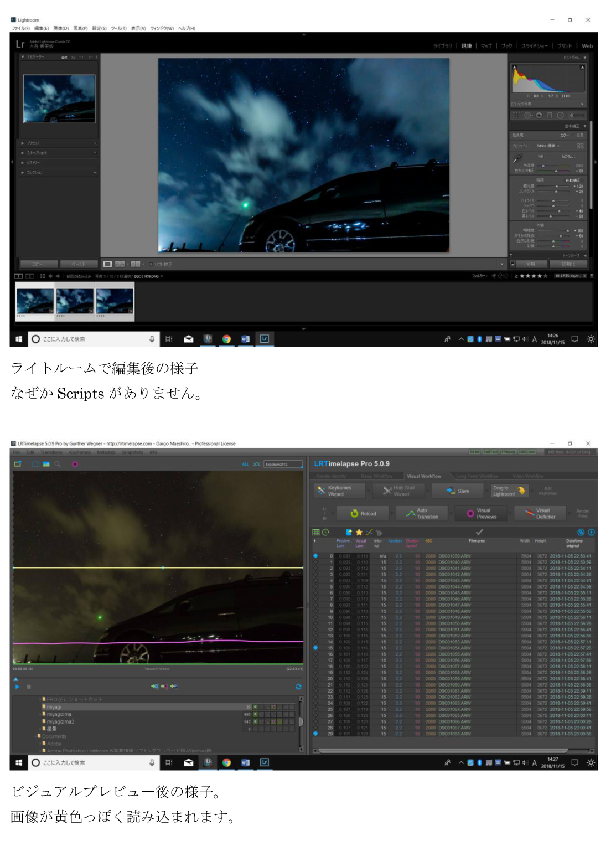616x841 pixels.
Task: Click the Lightroom icon in the lower taskbar
Action: coord(265,762)
